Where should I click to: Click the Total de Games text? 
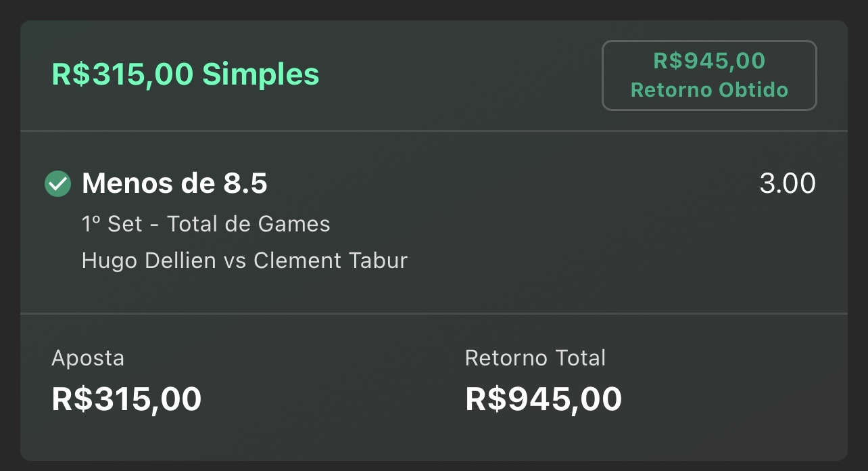point(248,224)
